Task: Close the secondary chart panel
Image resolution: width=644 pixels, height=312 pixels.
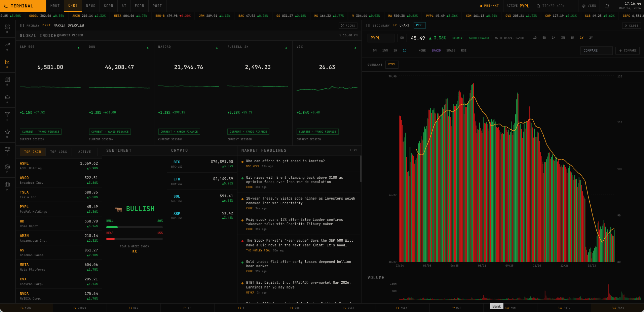Action: click(x=631, y=26)
